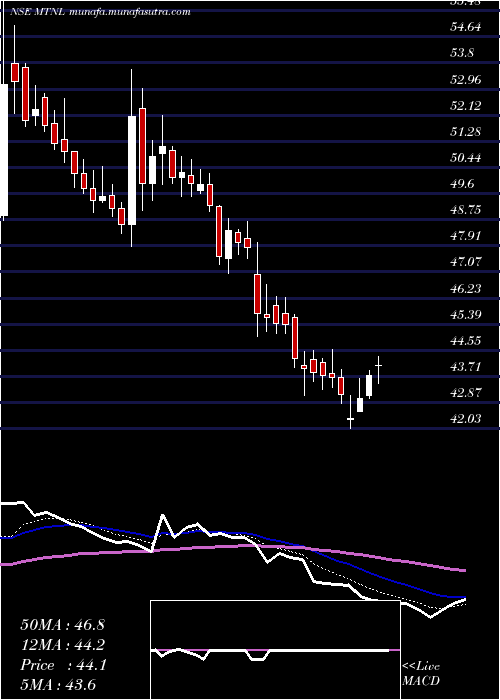Screen dimensions: 500x700
Task: Click the 54.64 price axis label
Action: pyautogui.click(x=465, y=27)
